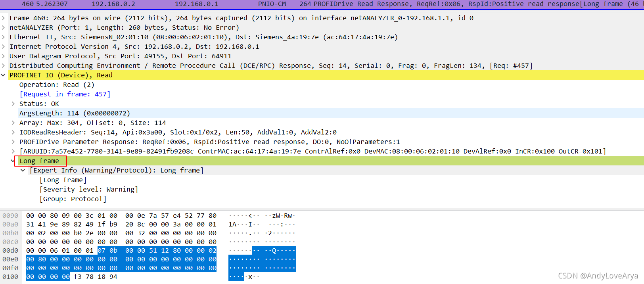Select the ArgsLength: 114 field
The height and width of the screenshot is (284, 644).
pos(75,113)
